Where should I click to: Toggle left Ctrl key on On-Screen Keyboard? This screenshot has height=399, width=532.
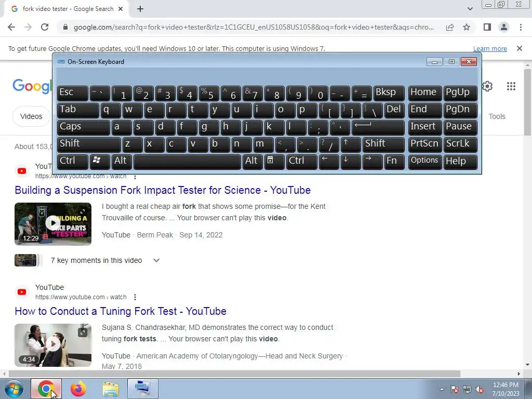point(73,162)
